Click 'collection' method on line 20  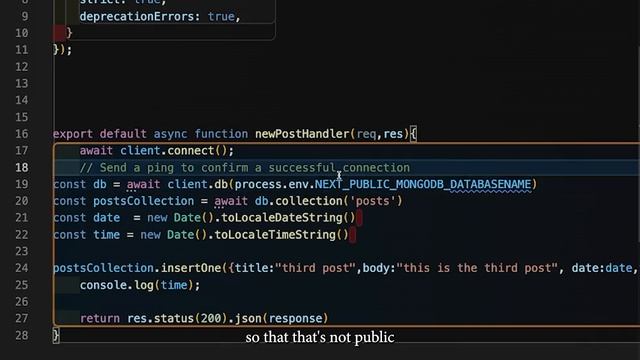click(x=309, y=201)
